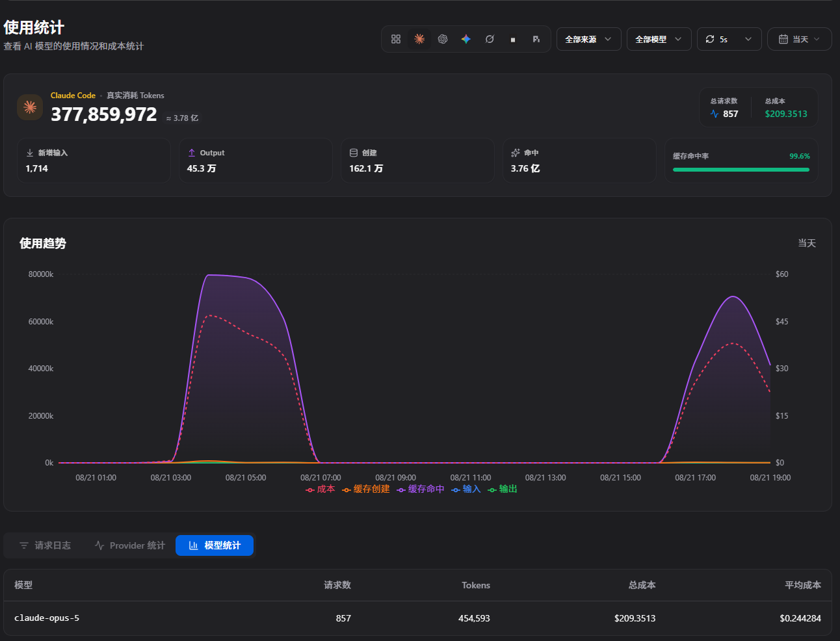This screenshot has width=840, height=641.
Task: Click the 缓存命中率 progress bar
Action: (x=741, y=170)
